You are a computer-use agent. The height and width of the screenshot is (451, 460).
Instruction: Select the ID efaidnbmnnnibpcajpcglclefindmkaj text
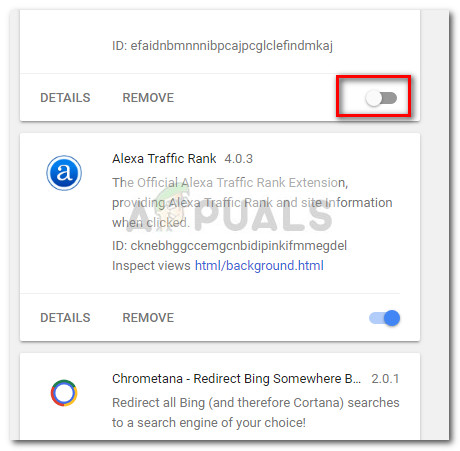pyautogui.click(x=222, y=46)
